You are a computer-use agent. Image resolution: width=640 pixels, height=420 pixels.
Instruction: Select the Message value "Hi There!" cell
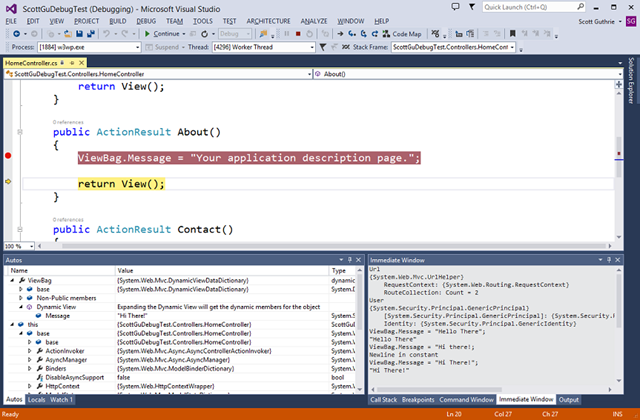click(222, 316)
